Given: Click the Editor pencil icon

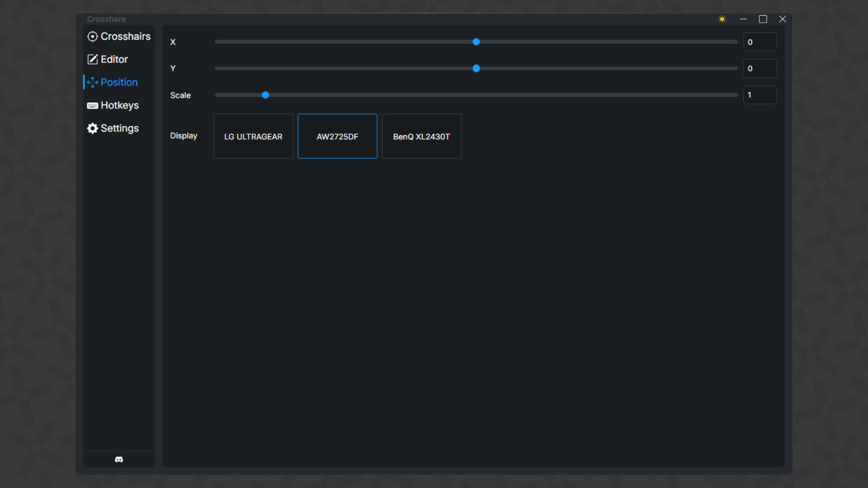Looking at the screenshot, I should [x=92, y=59].
